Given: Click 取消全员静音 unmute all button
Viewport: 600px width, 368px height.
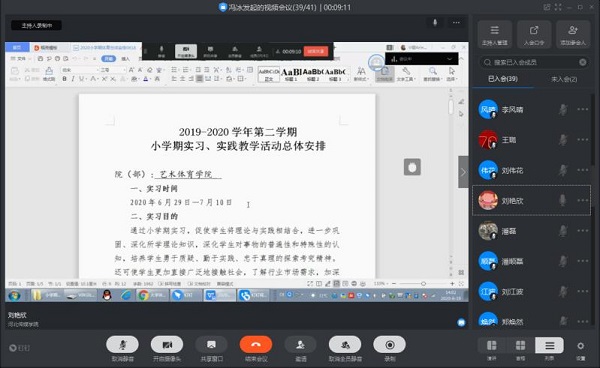Looking at the screenshot, I should click(345, 345).
